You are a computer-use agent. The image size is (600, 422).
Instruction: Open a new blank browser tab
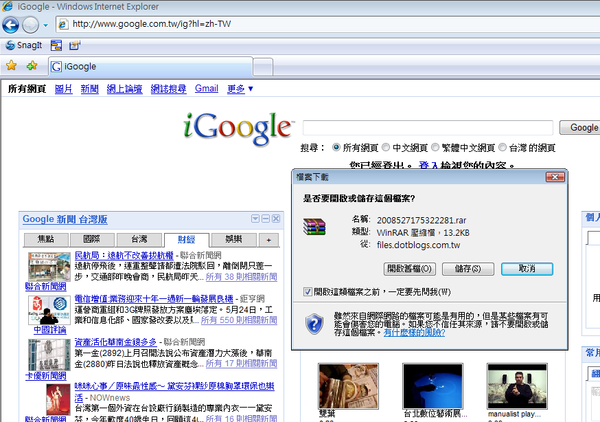263,67
